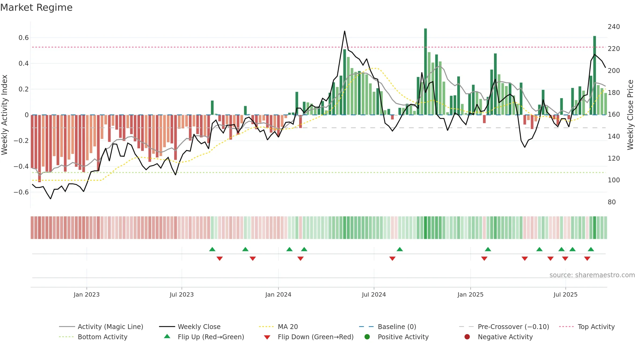Click the lowest weekly close point near 80

pos(50,199)
